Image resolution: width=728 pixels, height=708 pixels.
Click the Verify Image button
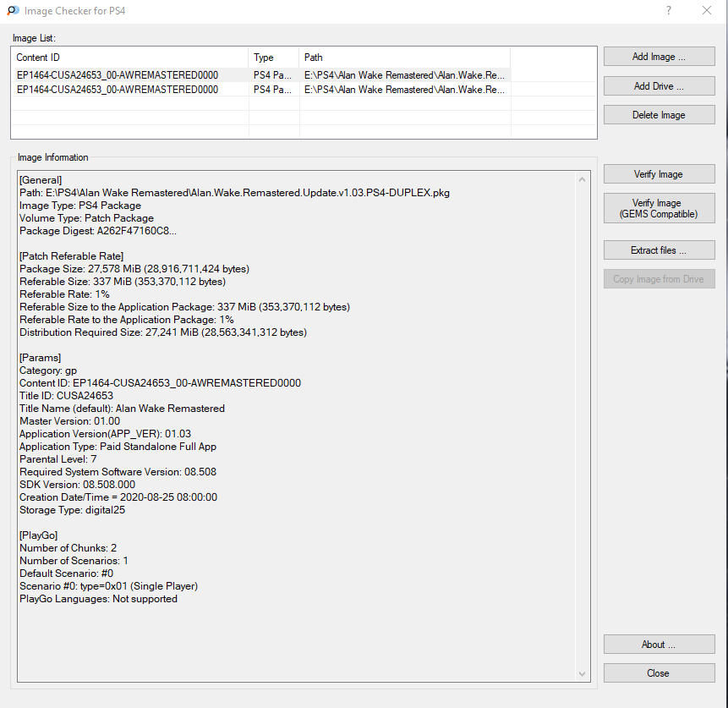click(659, 174)
